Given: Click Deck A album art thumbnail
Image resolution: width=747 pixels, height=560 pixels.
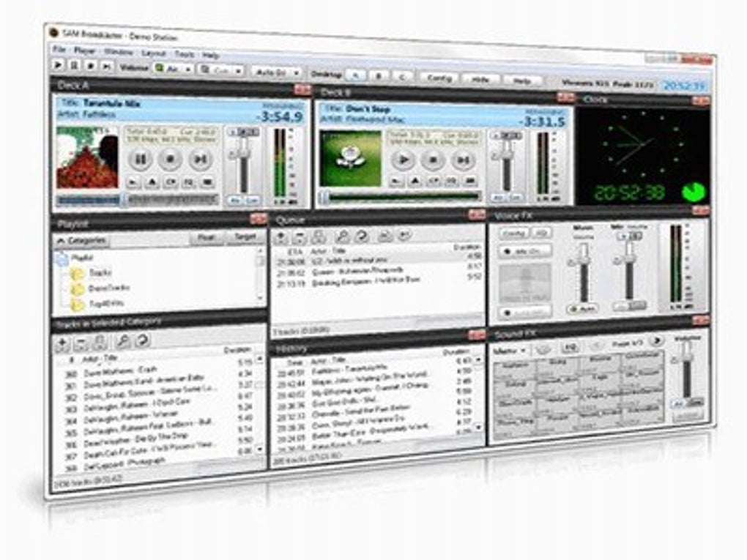Looking at the screenshot, I should (x=88, y=157).
